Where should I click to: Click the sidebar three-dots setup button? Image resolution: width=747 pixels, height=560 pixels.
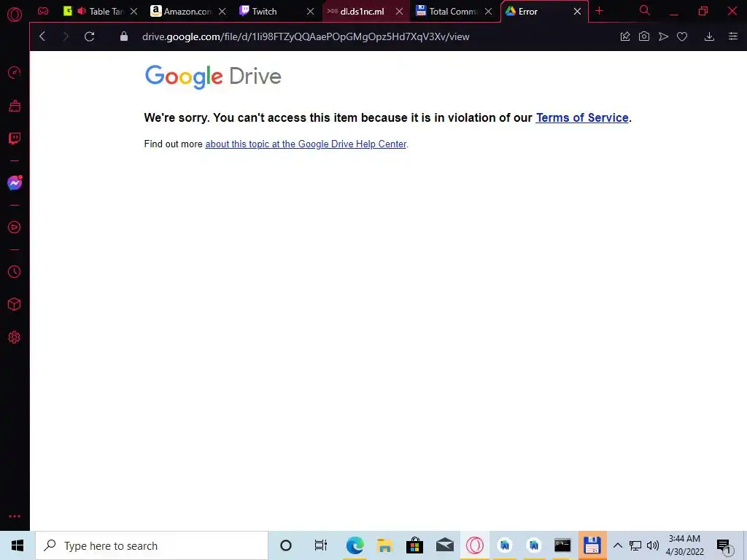pyautogui.click(x=15, y=516)
